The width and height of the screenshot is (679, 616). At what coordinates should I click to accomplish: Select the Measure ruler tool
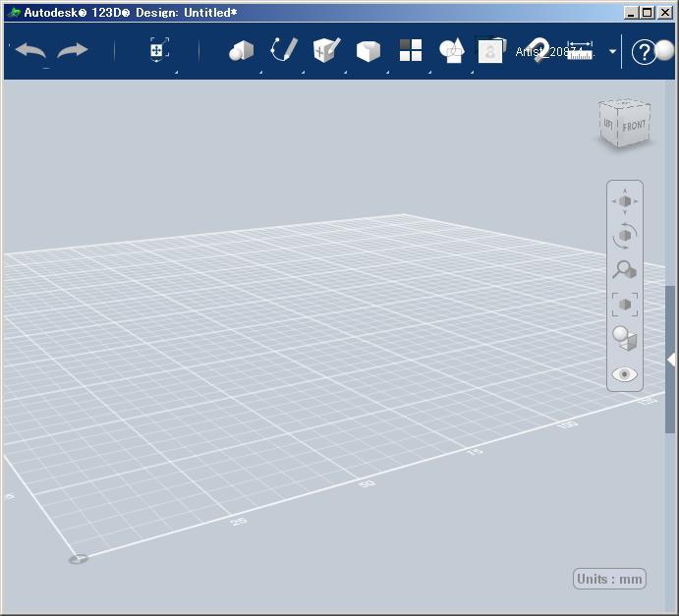tap(580, 50)
